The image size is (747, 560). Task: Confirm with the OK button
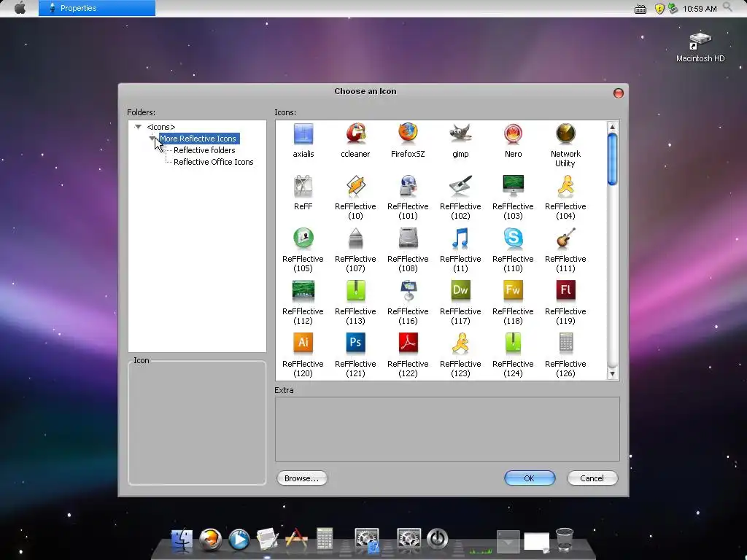coord(530,478)
